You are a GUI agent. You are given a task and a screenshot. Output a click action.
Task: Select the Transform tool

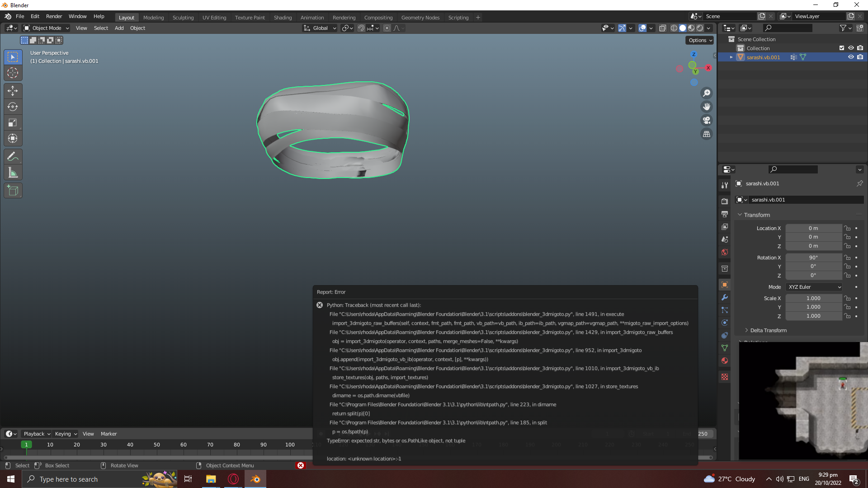tap(13, 138)
